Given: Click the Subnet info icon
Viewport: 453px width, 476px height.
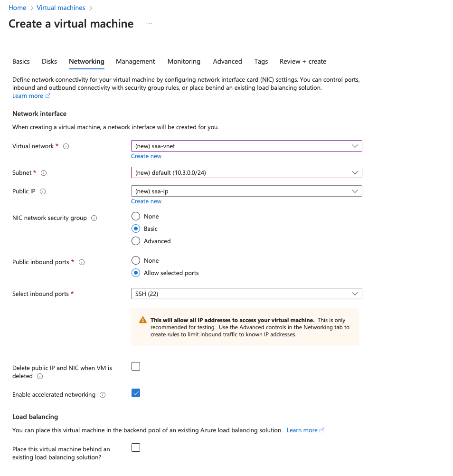Looking at the screenshot, I should 44,172.
